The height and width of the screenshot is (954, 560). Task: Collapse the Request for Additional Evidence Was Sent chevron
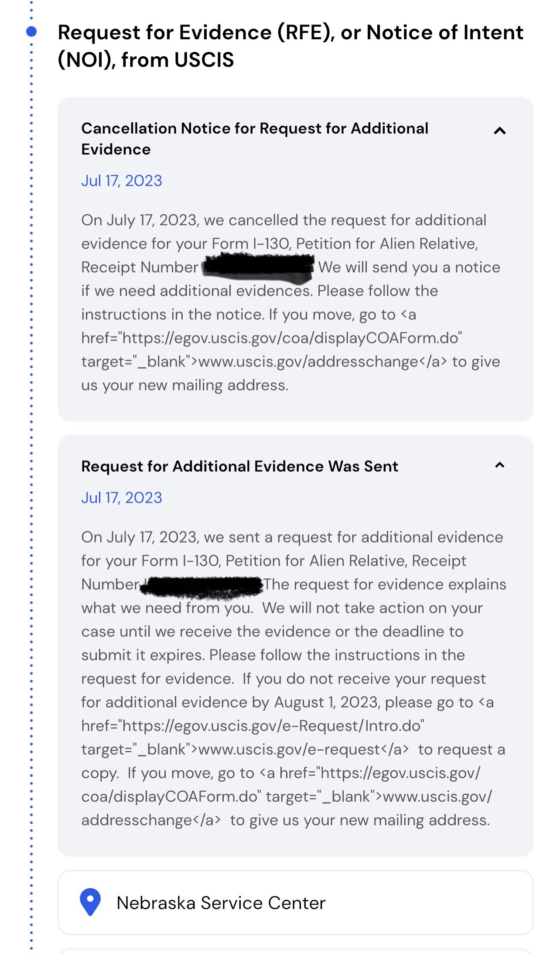(x=499, y=465)
